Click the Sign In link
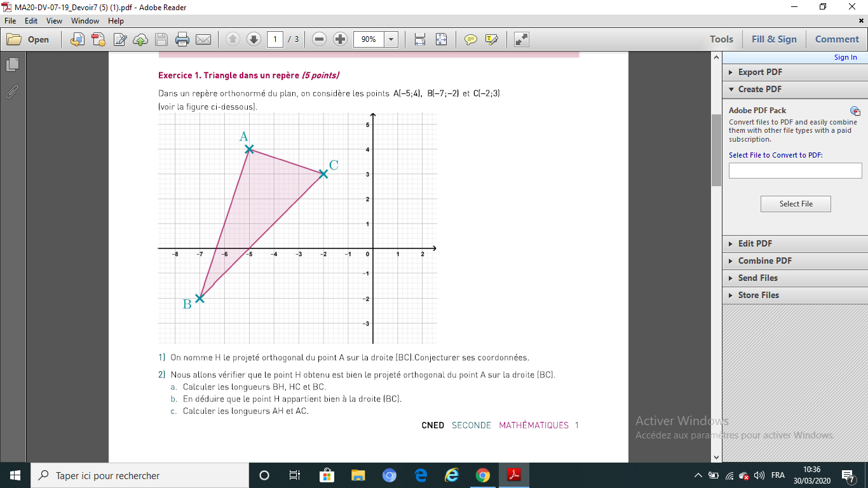868x488 pixels. coord(845,57)
